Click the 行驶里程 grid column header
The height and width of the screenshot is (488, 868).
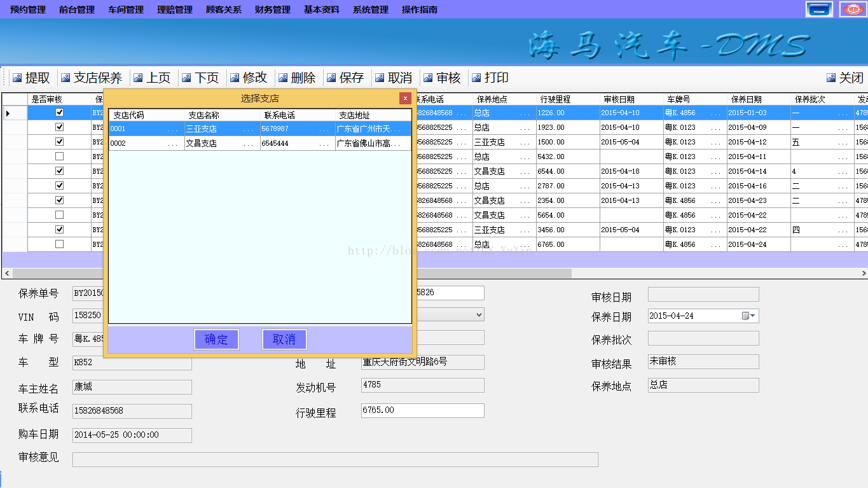(568, 99)
